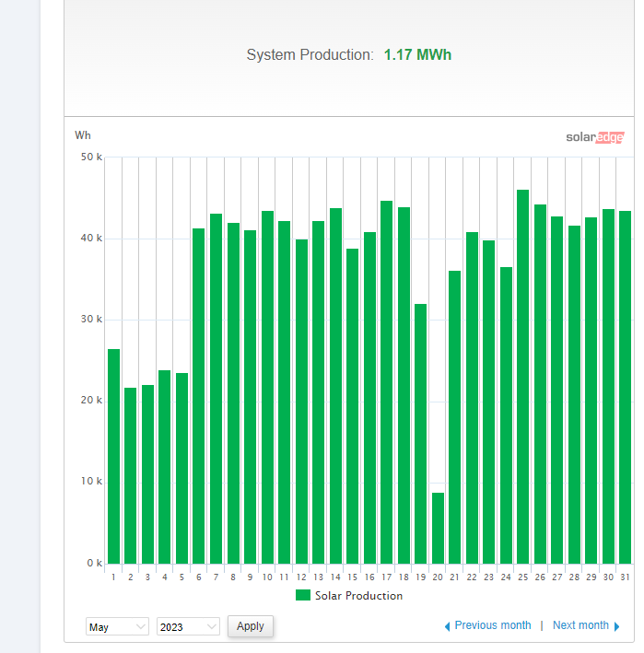
Task: Select the bar for day 23
Action: tap(489, 402)
